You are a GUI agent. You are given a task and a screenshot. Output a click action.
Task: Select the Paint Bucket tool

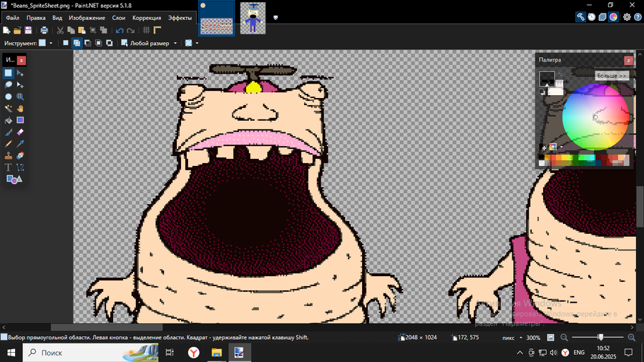8,120
